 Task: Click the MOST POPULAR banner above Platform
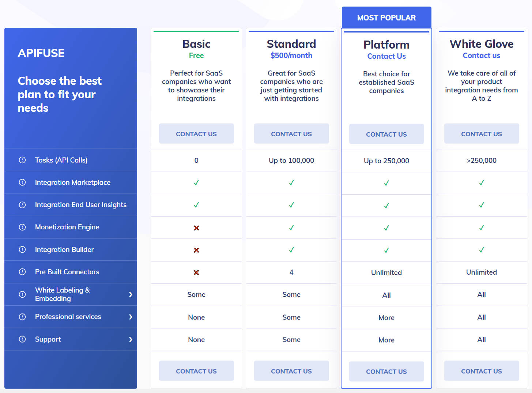(x=386, y=17)
